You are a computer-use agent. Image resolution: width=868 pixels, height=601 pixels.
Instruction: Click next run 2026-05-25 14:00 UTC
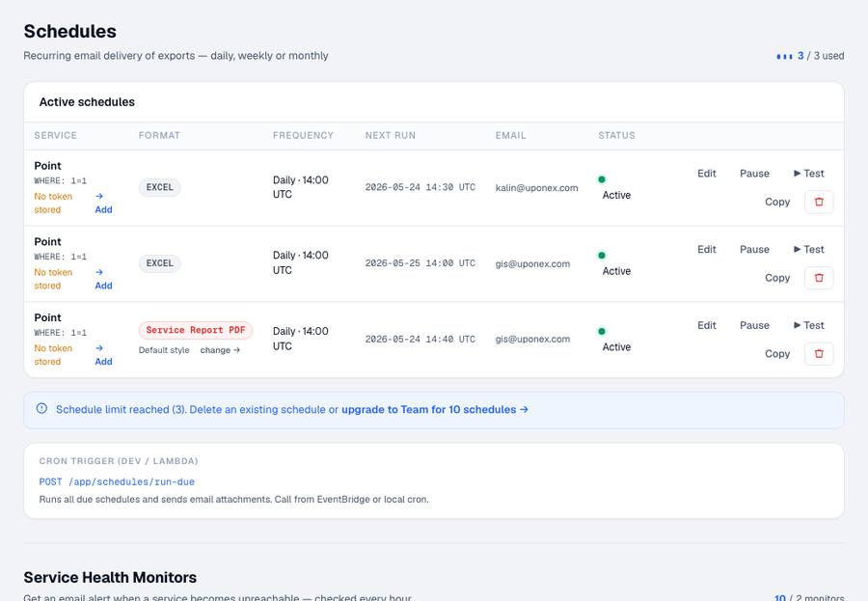coord(420,263)
